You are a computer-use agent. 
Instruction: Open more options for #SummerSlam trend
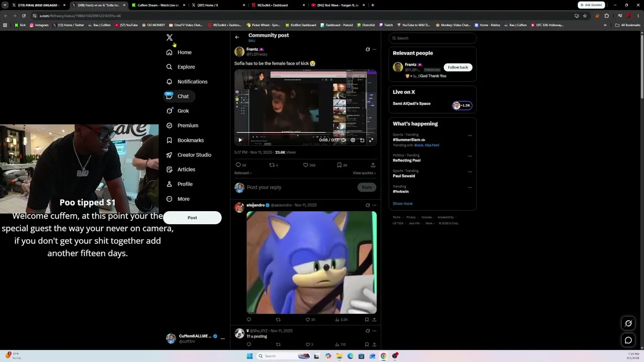(470, 135)
